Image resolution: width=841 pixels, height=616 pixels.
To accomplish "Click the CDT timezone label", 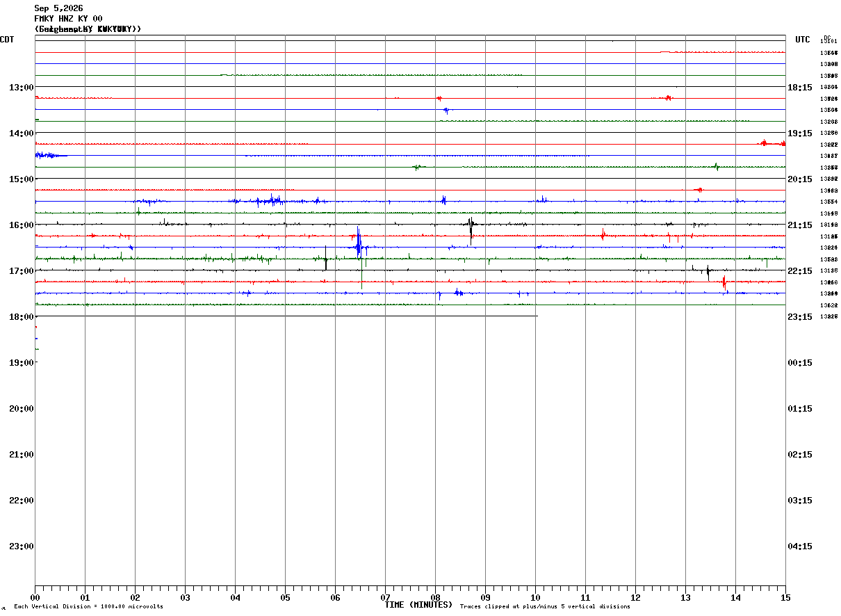I will coord(7,40).
